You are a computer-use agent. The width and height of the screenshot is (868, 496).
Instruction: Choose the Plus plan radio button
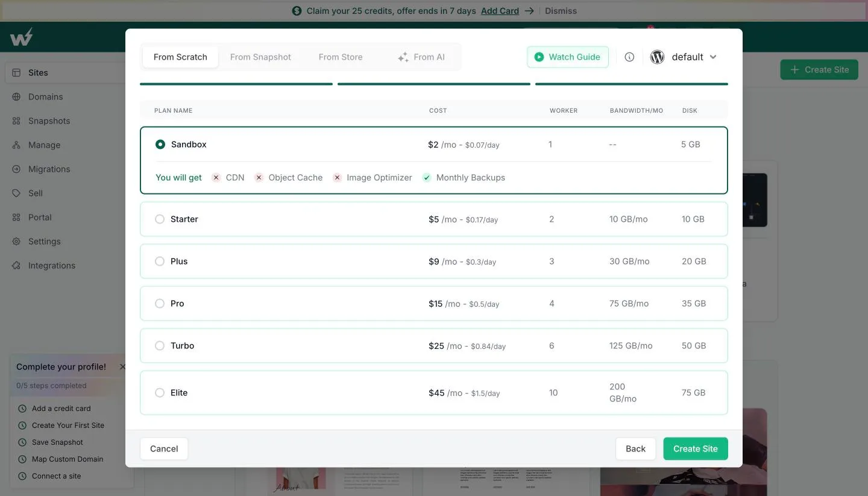[x=160, y=262]
